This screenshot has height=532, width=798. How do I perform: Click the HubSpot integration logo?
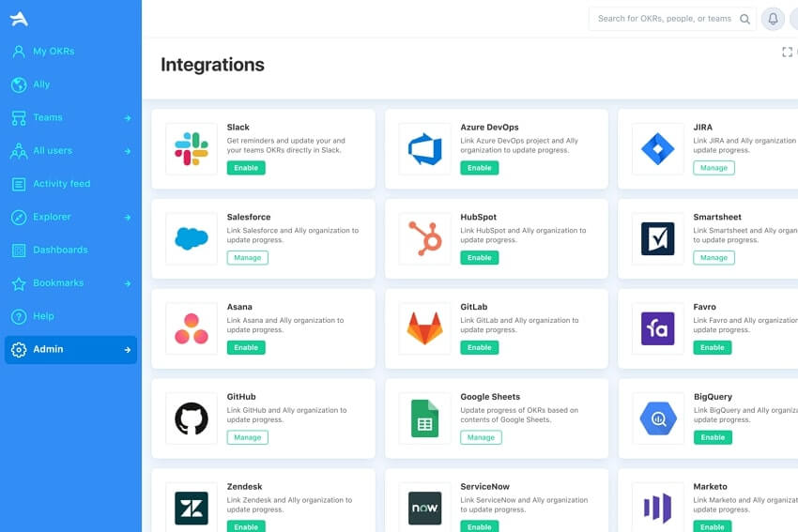(424, 238)
